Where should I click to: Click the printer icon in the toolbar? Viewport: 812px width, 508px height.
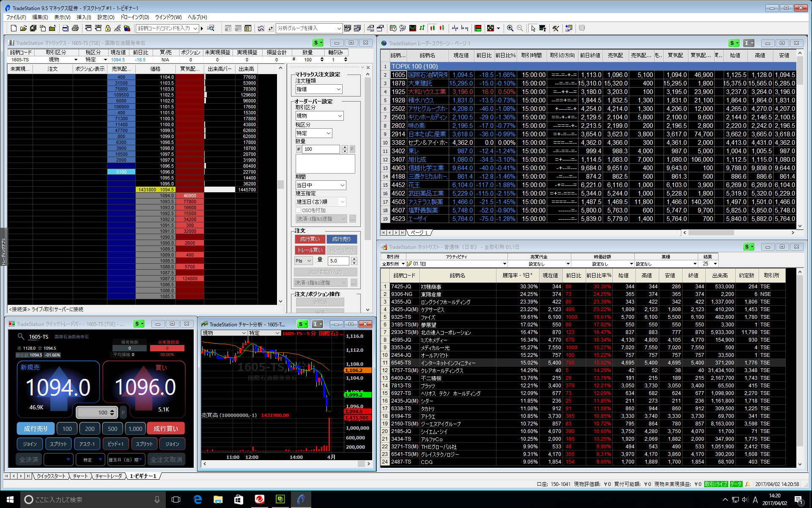pos(75,28)
